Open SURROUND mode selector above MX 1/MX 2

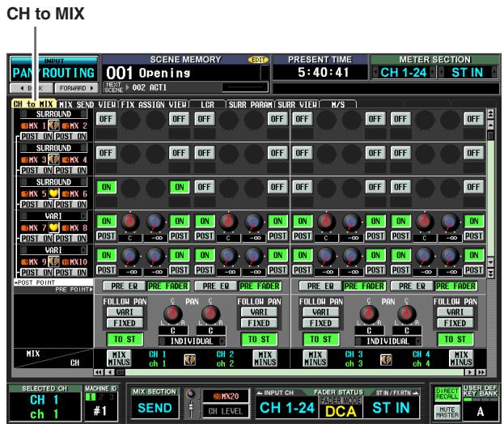[x=53, y=114]
